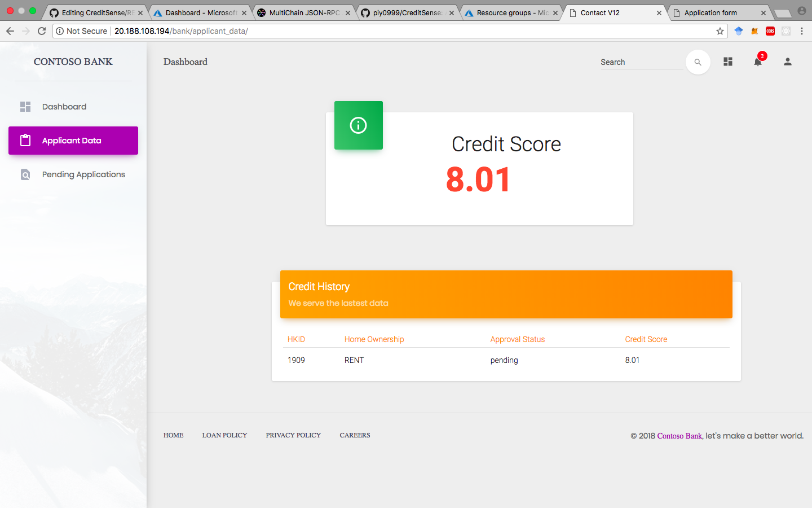Click the Contoso Bank copyright link
Viewport: 812px width, 508px height.
(x=679, y=436)
